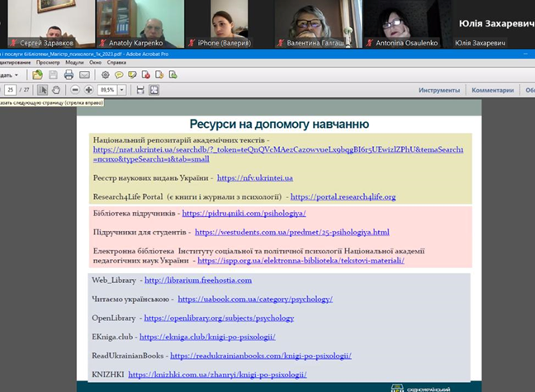535x392 pixels.
Task: Click the Send by email envelope icon
Action: 84,75
